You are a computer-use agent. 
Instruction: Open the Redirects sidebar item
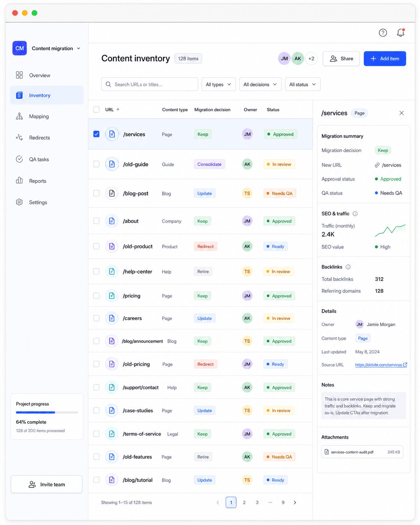tap(47, 138)
